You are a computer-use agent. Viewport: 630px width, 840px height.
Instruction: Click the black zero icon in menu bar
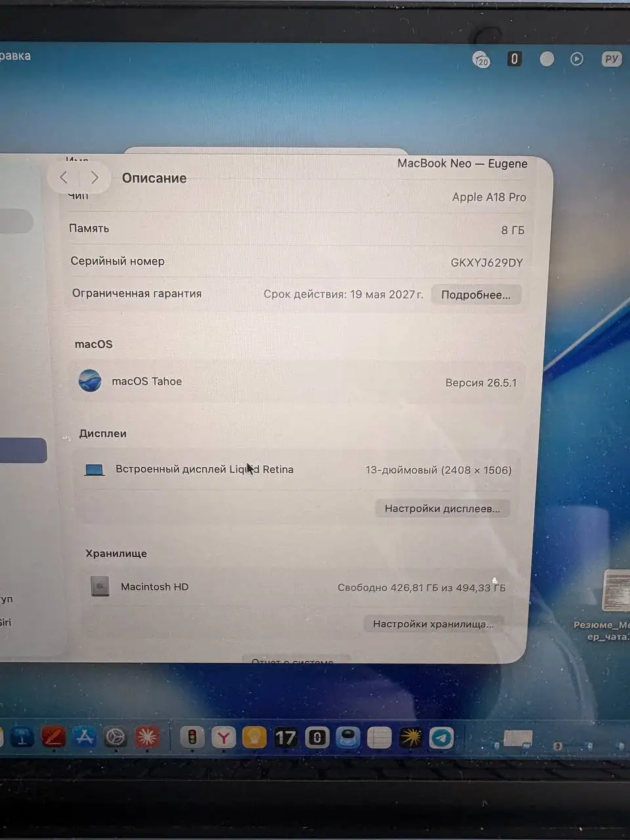[x=514, y=59]
